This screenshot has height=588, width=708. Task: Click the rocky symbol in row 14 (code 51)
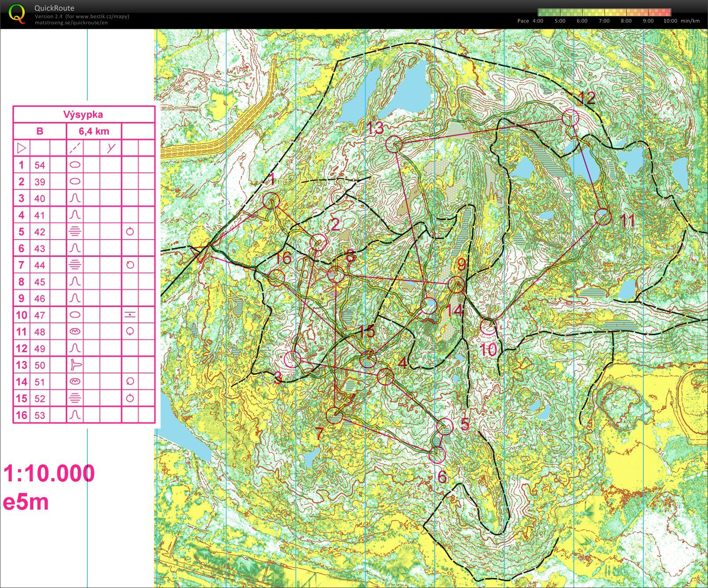[x=75, y=381]
